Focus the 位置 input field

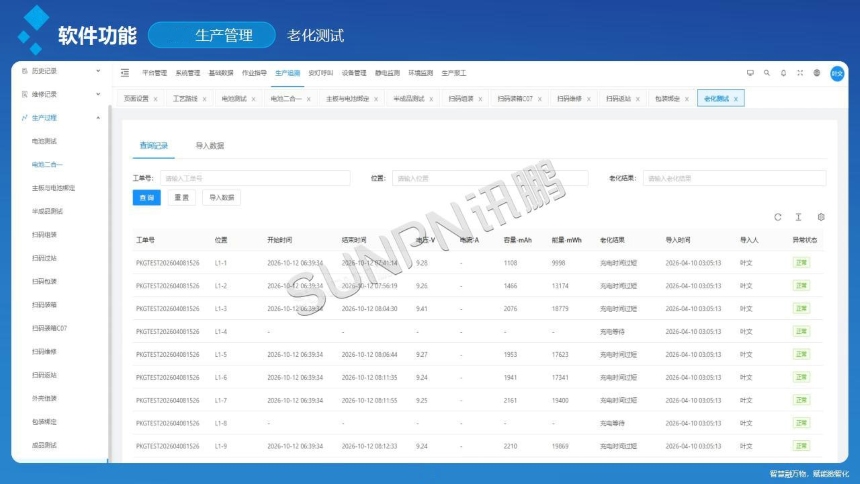tap(490, 178)
